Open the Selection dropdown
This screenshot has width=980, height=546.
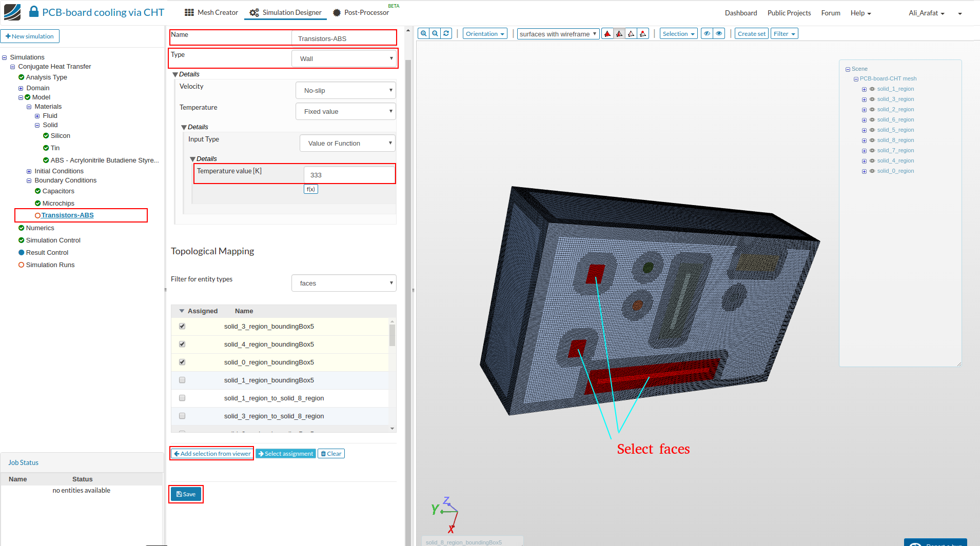678,34
